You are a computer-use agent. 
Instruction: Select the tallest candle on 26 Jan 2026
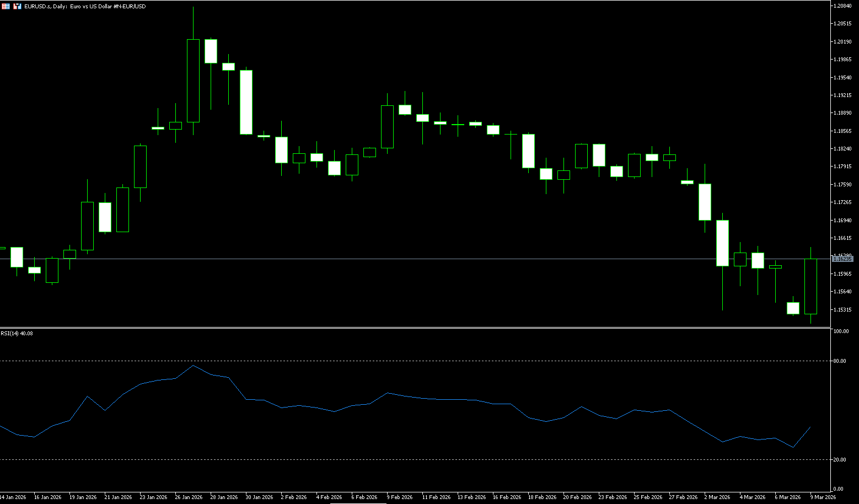(x=193, y=81)
